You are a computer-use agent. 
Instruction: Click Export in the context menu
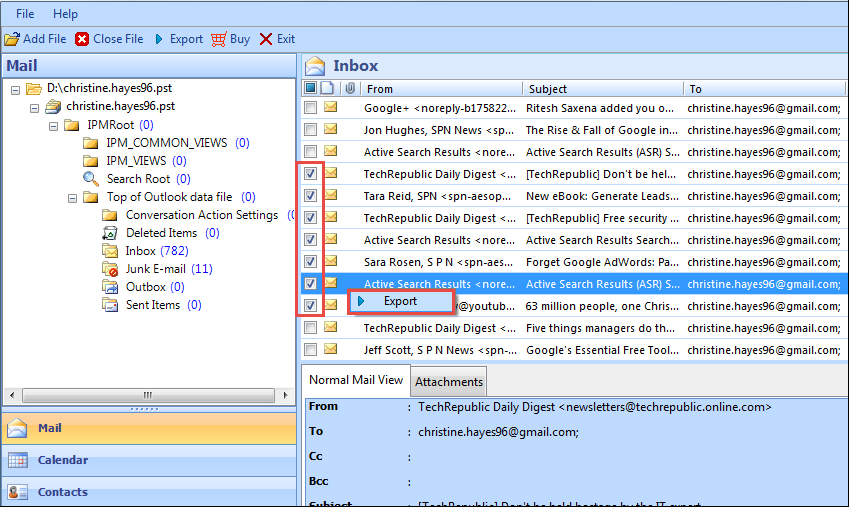click(x=400, y=301)
